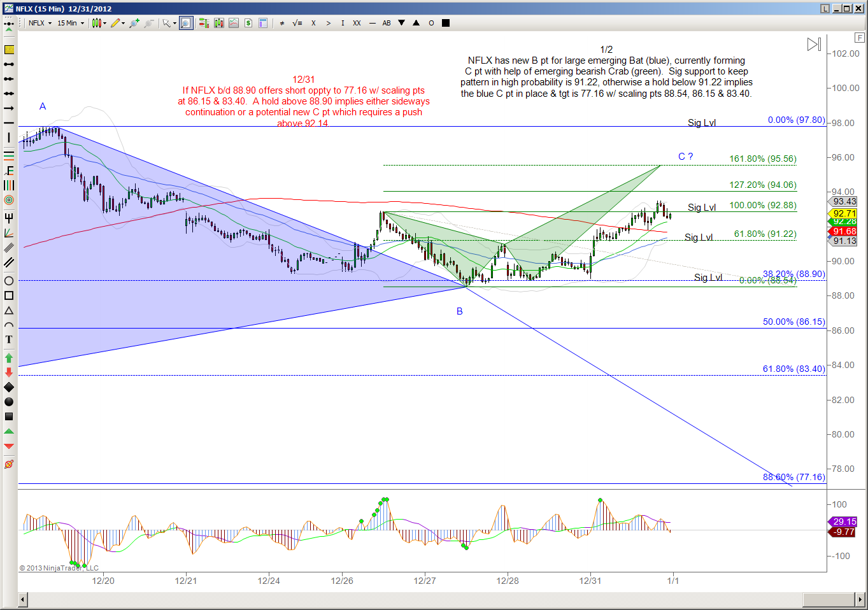868x610 pixels.
Task: Pick the Andrews pitchfork tool
Action: pyautogui.click(x=9, y=218)
